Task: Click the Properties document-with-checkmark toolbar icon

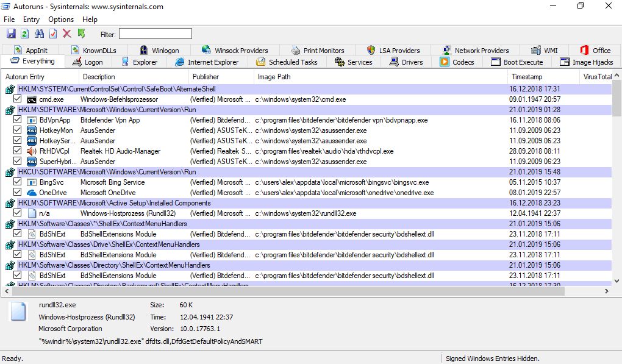Action: click(x=53, y=34)
